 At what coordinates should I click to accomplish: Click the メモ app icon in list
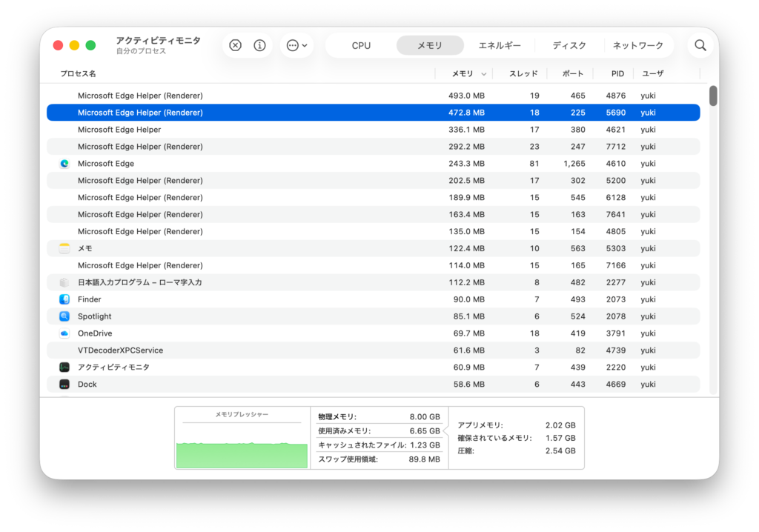(64, 248)
